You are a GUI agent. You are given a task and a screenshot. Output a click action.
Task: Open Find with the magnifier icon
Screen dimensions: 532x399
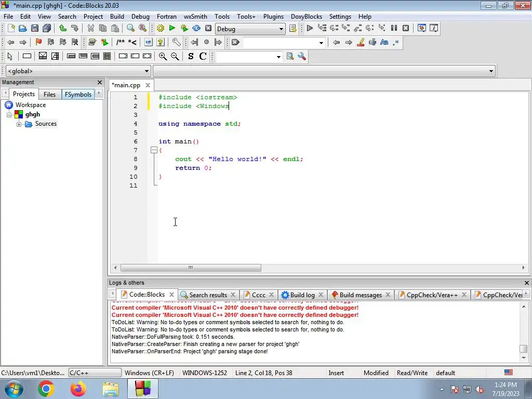tap(130, 28)
